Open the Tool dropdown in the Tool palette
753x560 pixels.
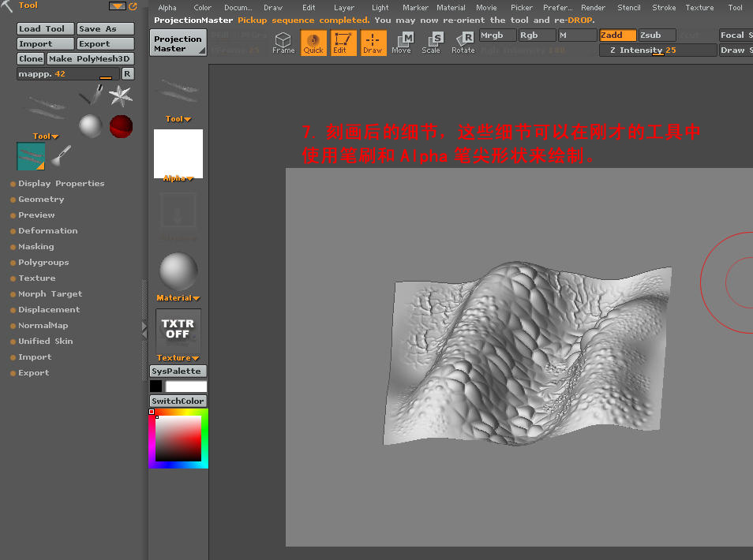click(x=46, y=136)
